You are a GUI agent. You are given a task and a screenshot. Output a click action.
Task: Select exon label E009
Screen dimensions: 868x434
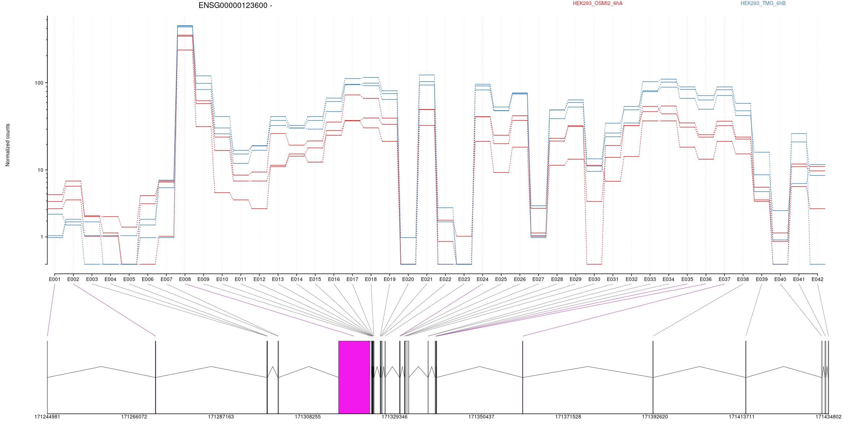pyautogui.click(x=203, y=279)
